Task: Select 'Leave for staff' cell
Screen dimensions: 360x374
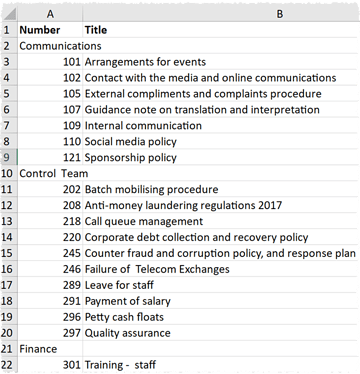Action: coord(221,285)
